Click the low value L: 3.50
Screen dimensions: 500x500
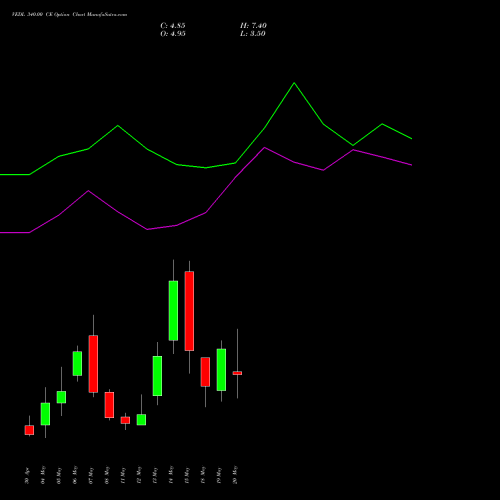coord(253,34)
